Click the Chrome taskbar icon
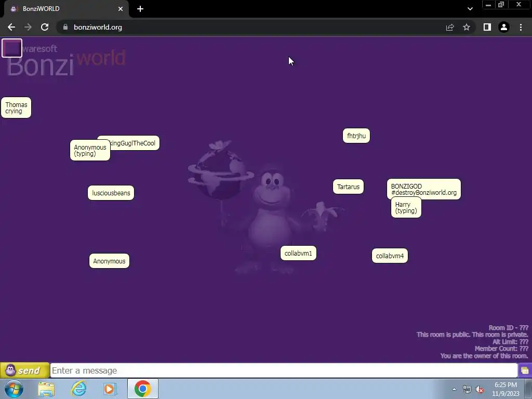The width and height of the screenshot is (532, 399). pyautogui.click(x=143, y=389)
